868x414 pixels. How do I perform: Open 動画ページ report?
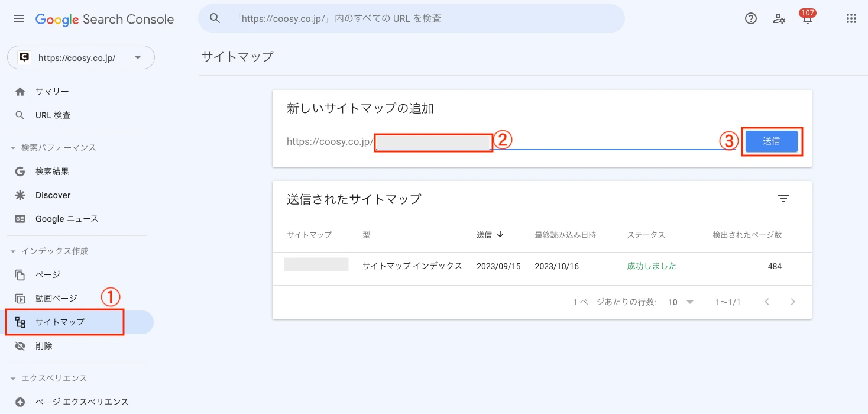click(77, 299)
